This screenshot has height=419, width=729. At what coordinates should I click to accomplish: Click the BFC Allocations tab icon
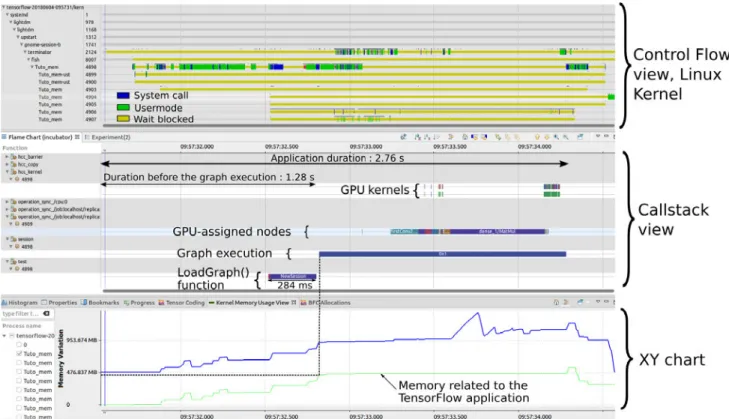click(303, 303)
